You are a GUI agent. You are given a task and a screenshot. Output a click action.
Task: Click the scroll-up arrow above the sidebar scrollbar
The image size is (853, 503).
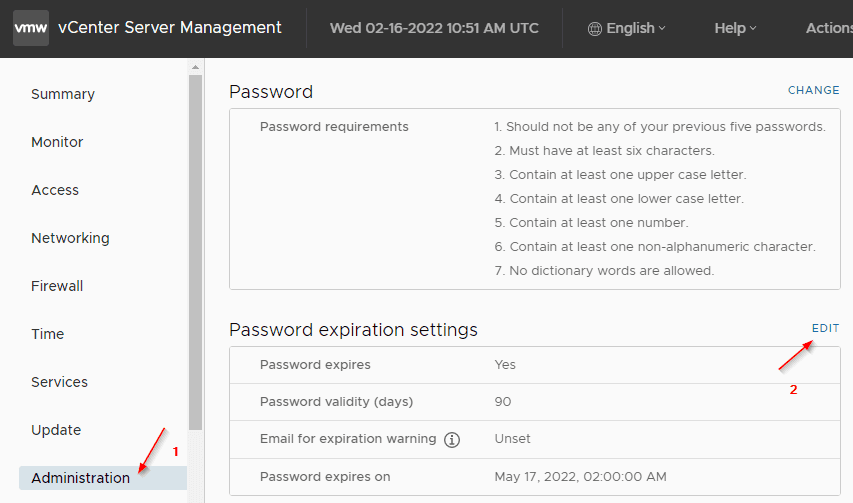195,67
